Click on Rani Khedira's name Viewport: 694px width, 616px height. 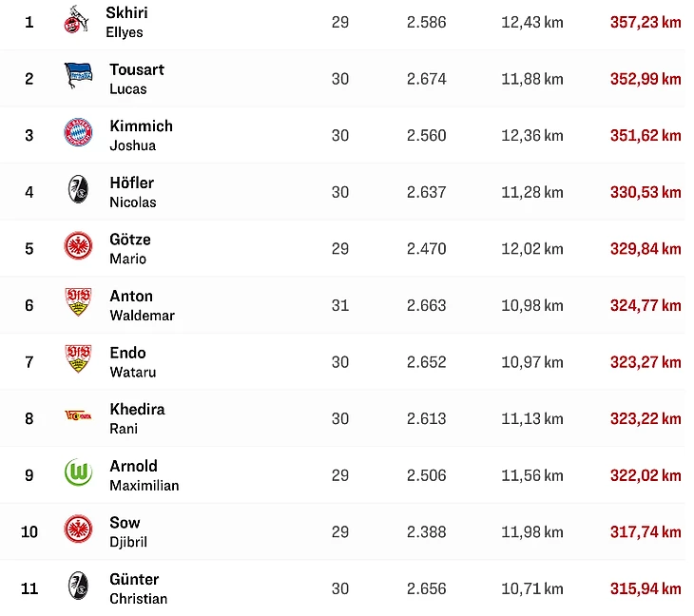click(x=137, y=417)
